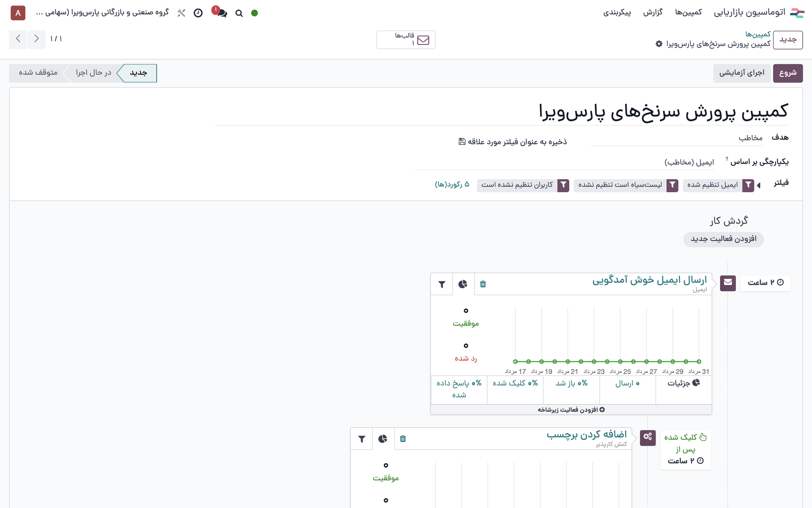Click the filter icon of 'لیست‌سیاه است تنظیم نشده'
Screen dimensions: 812x508
pyautogui.click(x=672, y=185)
